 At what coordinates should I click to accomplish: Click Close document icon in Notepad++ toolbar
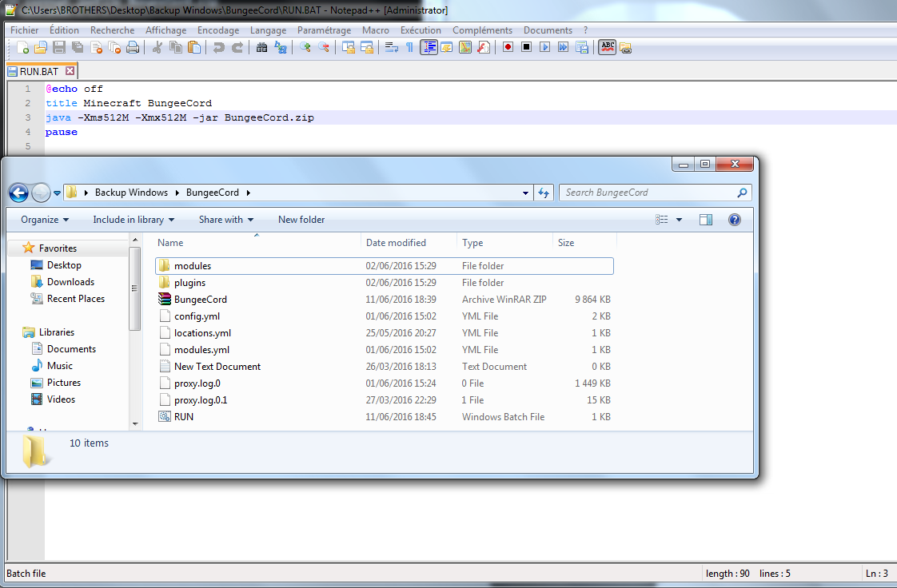point(96,47)
